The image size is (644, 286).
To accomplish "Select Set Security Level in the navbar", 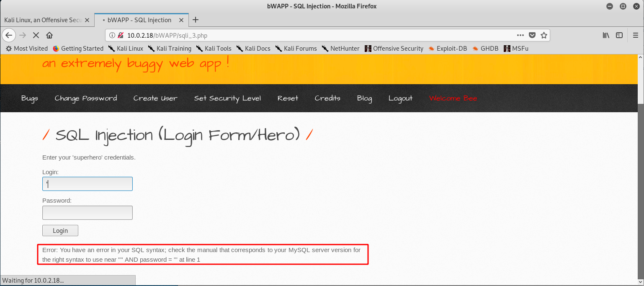I will pos(227,98).
